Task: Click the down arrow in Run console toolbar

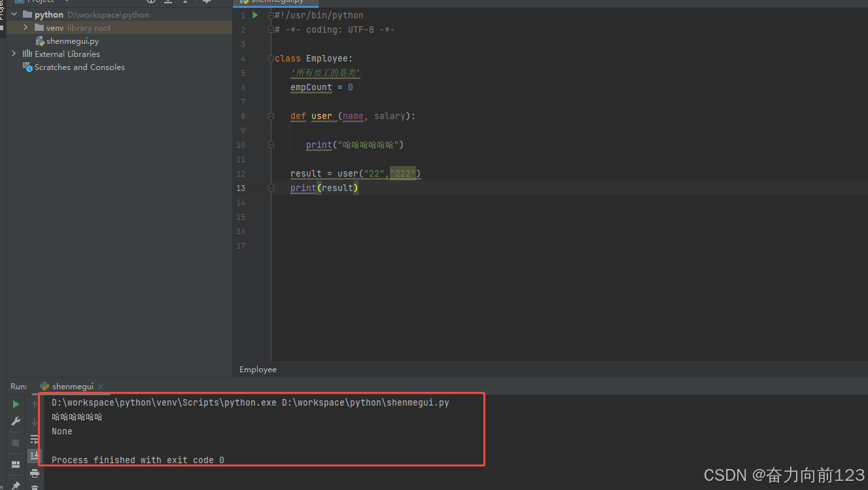Action: (x=35, y=423)
